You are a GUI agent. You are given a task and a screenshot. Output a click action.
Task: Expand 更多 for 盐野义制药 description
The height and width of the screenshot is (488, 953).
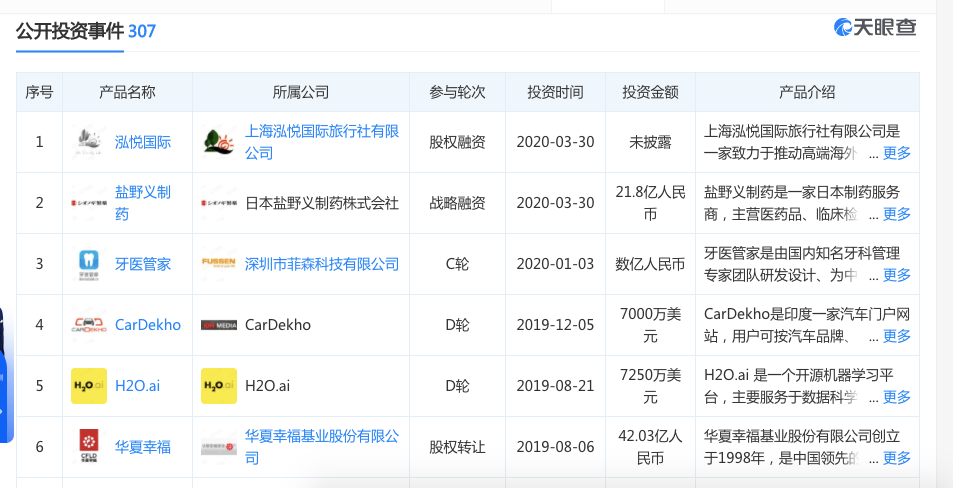tap(896, 214)
